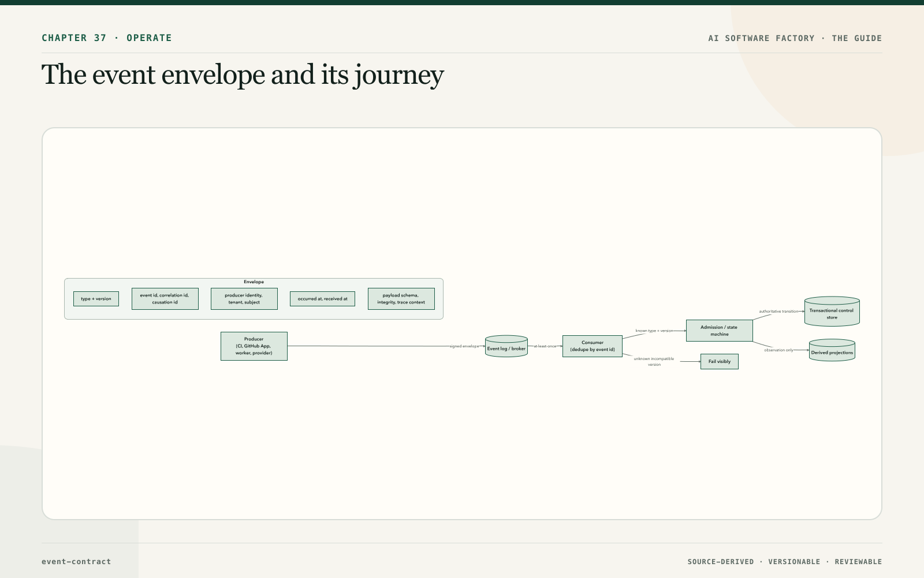Click the title 'The event envelope and its journey'
Image resolution: width=924 pixels, height=578 pixels.
tap(243, 75)
